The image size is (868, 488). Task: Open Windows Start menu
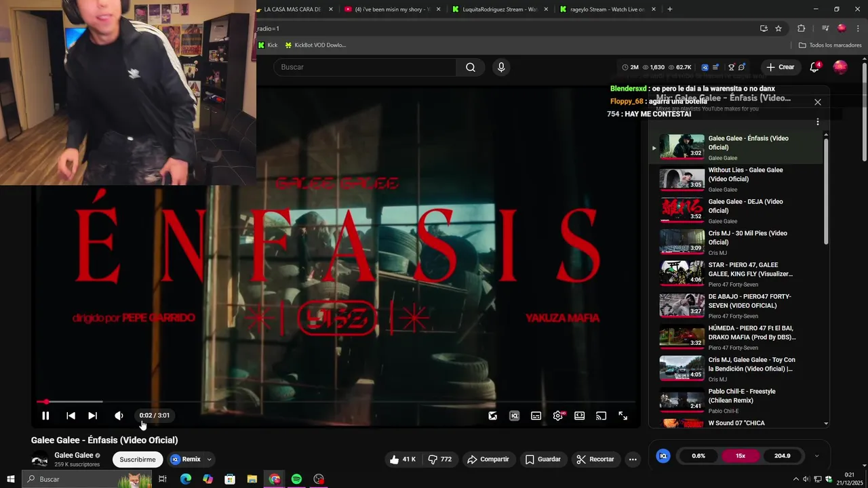(x=10, y=479)
